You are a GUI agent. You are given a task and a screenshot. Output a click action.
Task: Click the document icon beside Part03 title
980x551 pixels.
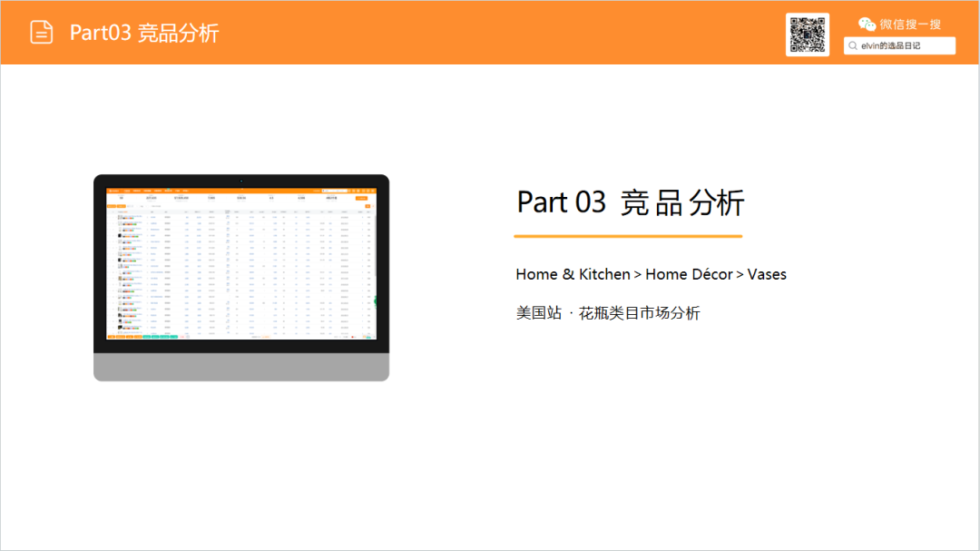(41, 33)
